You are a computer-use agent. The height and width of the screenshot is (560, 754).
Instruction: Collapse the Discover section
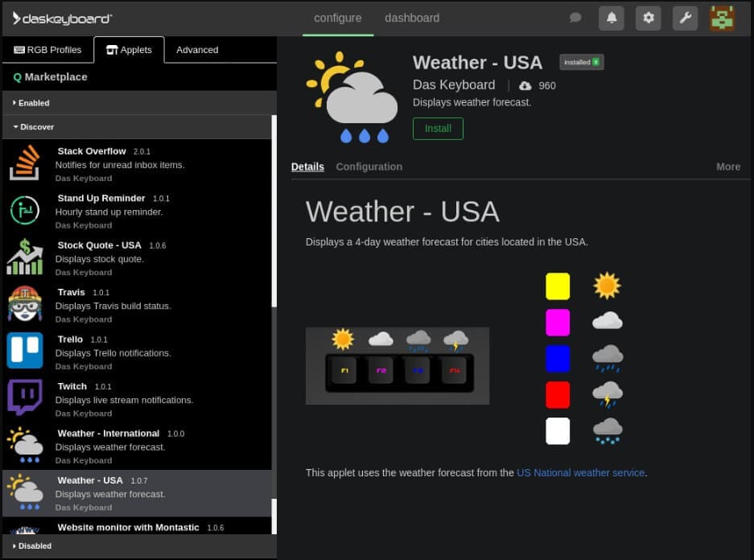(137, 127)
